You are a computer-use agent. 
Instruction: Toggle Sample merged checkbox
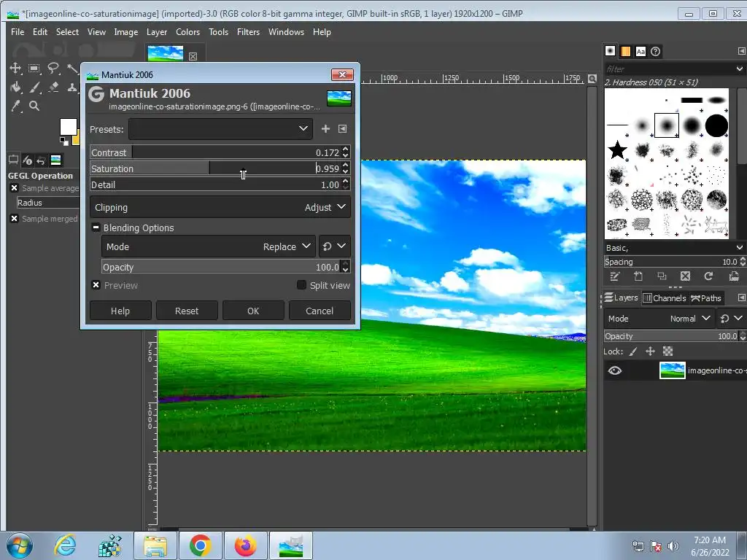15,219
